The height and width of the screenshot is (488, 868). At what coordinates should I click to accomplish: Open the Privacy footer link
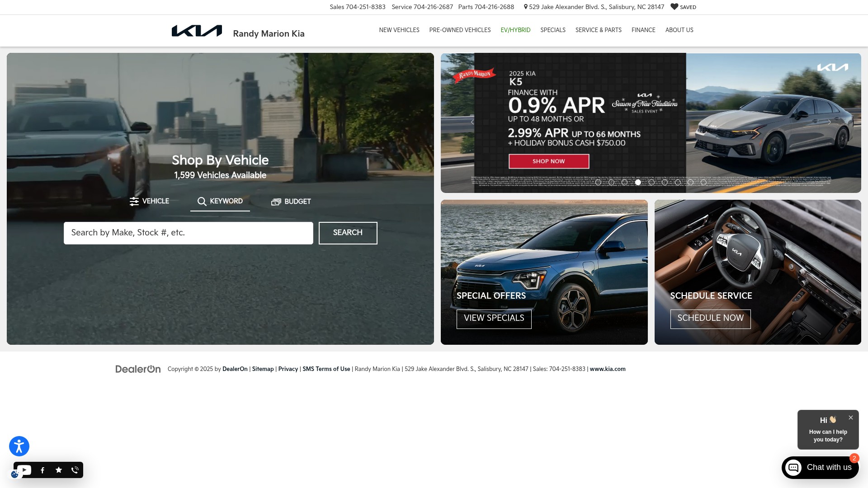tap(288, 369)
